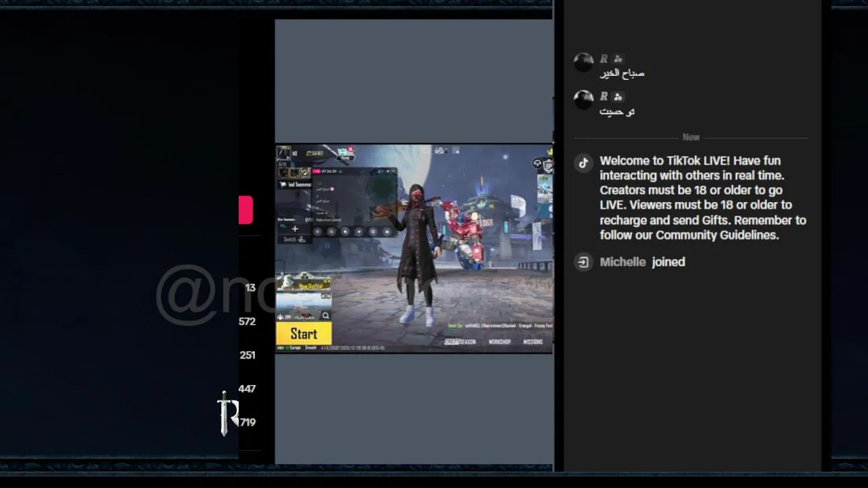Open the player avatar profile in game
Viewport: 868px width, 488px height.
283,153
